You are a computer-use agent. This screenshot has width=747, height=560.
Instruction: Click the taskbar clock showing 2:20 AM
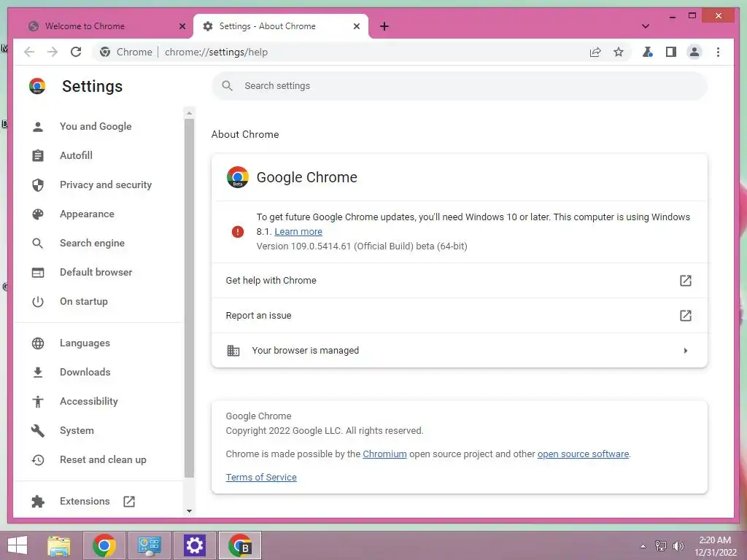pyautogui.click(x=715, y=546)
